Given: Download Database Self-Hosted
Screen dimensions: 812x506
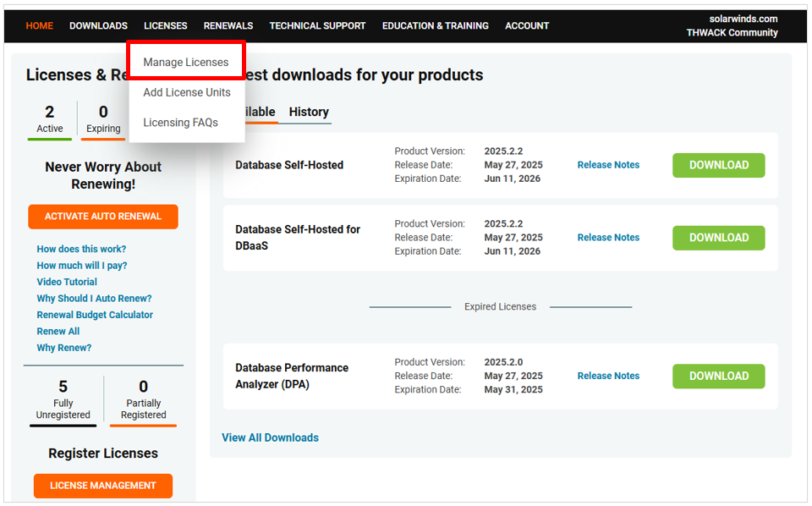Looking at the screenshot, I should pyautogui.click(x=719, y=165).
